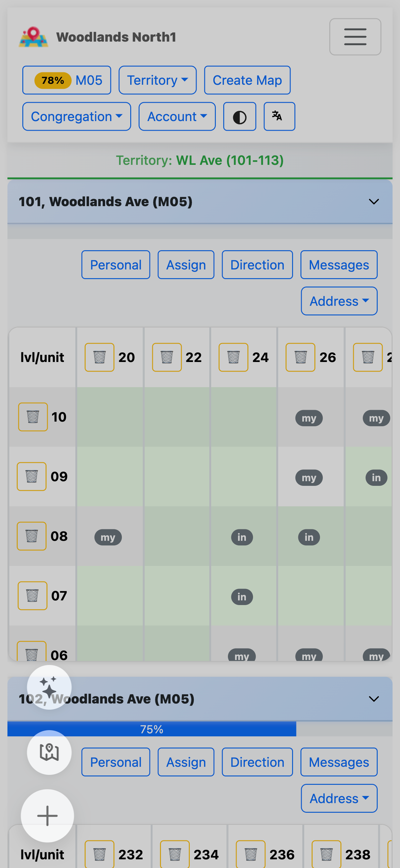
Task: Click the M05 badge showing 78%
Action: pyautogui.click(x=66, y=80)
